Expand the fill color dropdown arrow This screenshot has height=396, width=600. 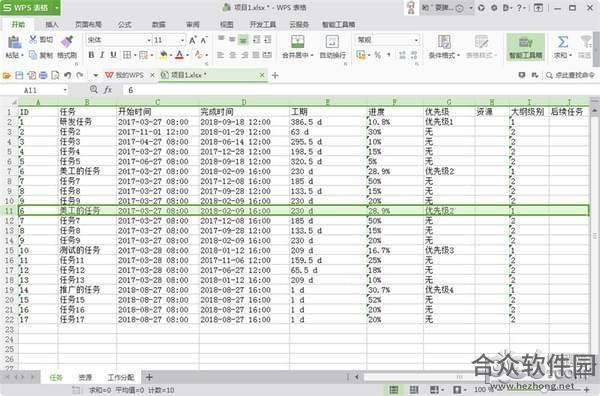pos(171,55)
